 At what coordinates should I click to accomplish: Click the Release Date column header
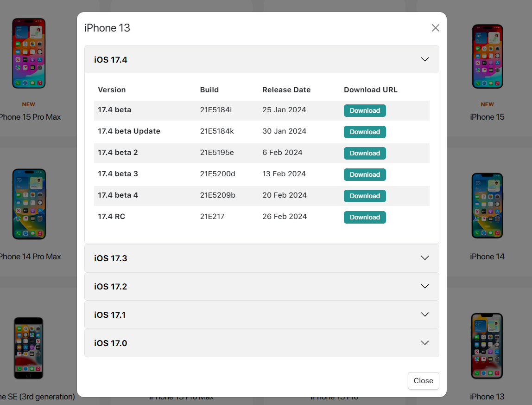(286, 90)
